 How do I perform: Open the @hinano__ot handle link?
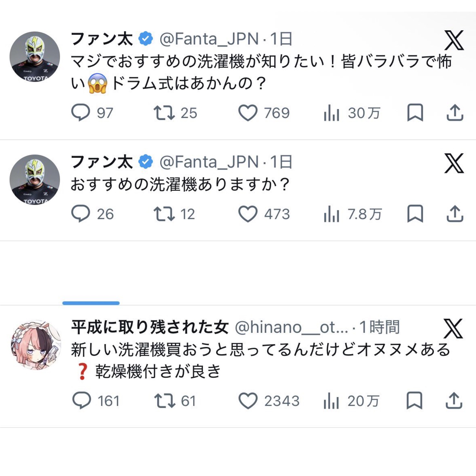[291, 328]
